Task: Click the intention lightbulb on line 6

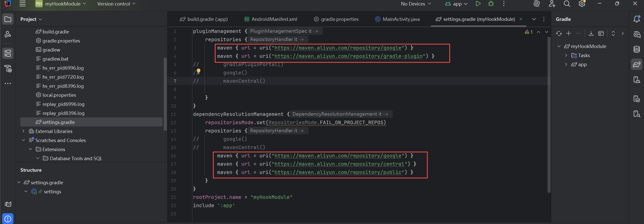Action: tap(199, 71)
